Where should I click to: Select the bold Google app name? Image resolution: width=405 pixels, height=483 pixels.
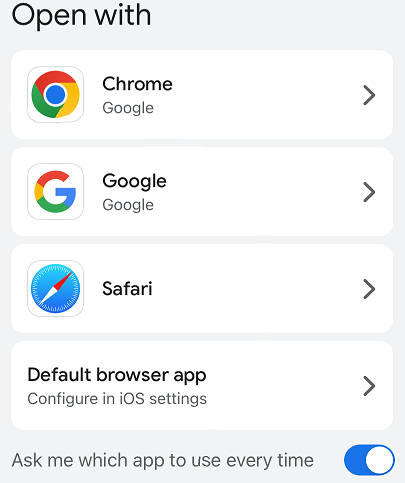pyautogui.click(x=134, y=181)
